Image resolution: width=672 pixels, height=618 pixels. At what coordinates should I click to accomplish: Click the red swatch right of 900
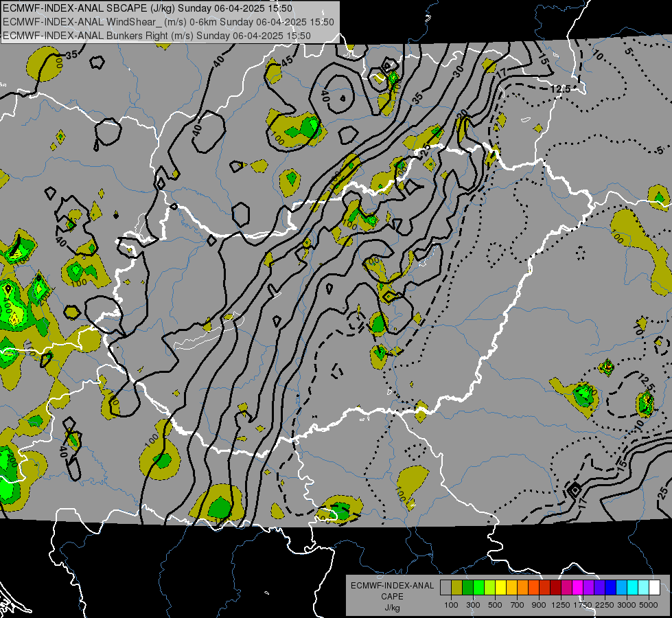pyautogui.click(x=545, y=587)
